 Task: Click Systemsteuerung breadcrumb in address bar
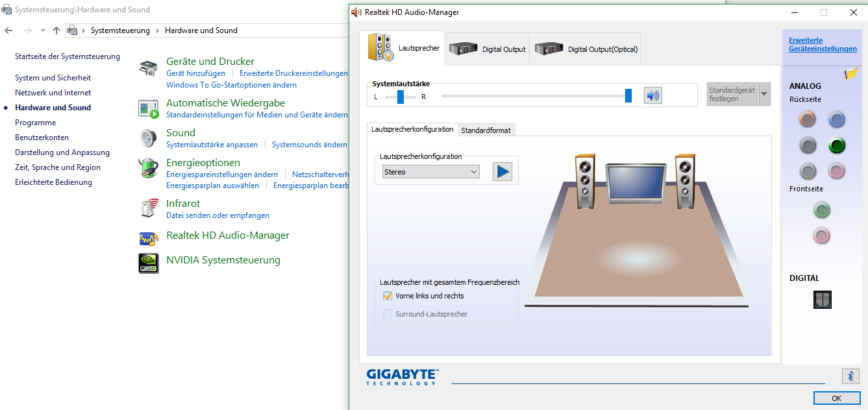pos(120,30)
